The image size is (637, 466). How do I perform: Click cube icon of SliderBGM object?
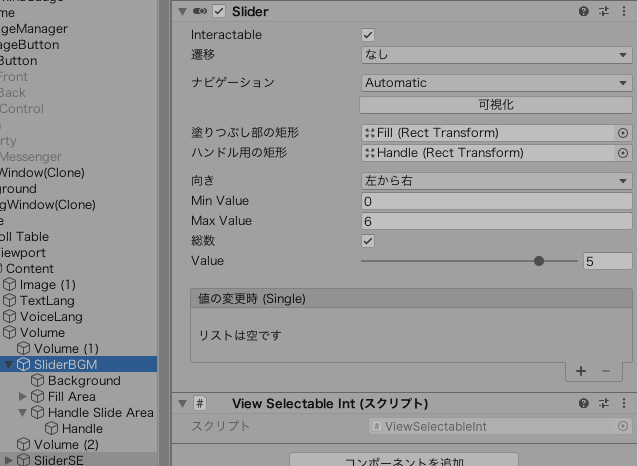(x=23, y=364)
